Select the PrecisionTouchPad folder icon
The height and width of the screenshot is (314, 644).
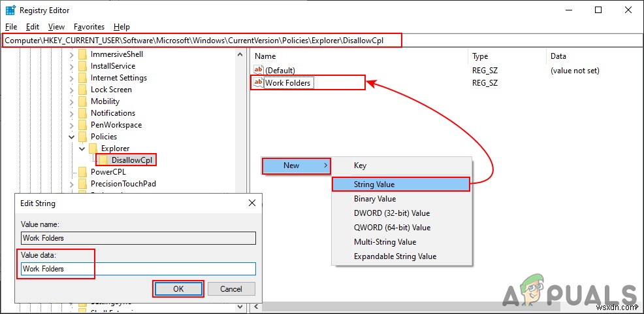[82, 184]
